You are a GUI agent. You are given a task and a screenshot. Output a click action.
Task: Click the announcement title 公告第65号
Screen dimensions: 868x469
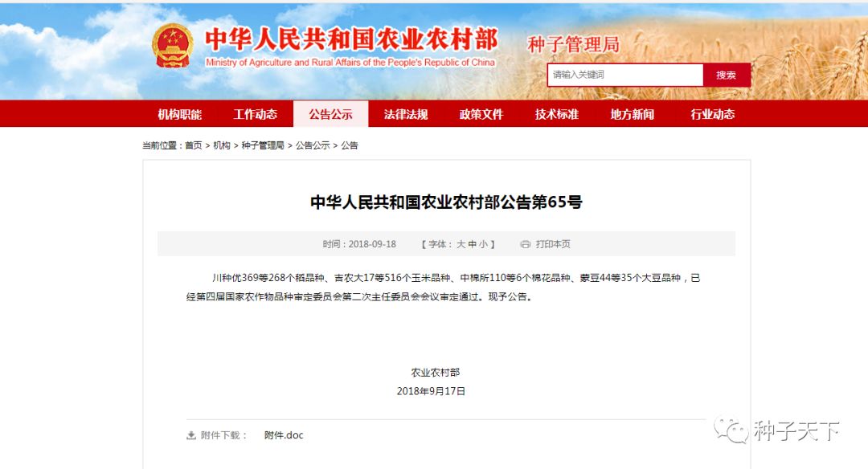coord(446,202)
